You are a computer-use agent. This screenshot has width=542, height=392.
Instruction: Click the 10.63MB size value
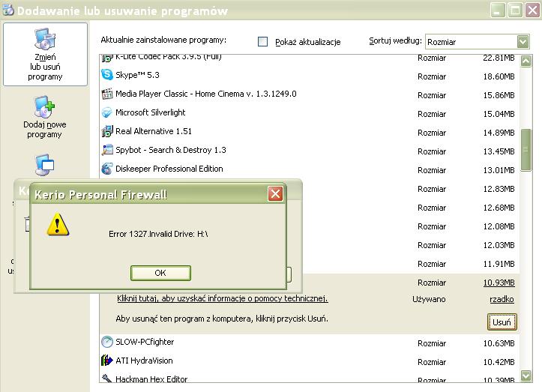(x=499, y=343)
